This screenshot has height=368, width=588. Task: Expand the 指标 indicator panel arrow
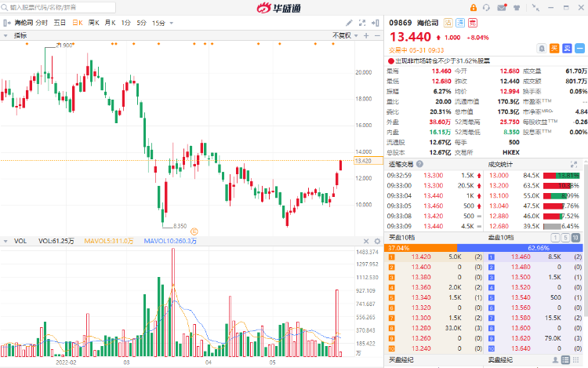(x=5, y=35)
